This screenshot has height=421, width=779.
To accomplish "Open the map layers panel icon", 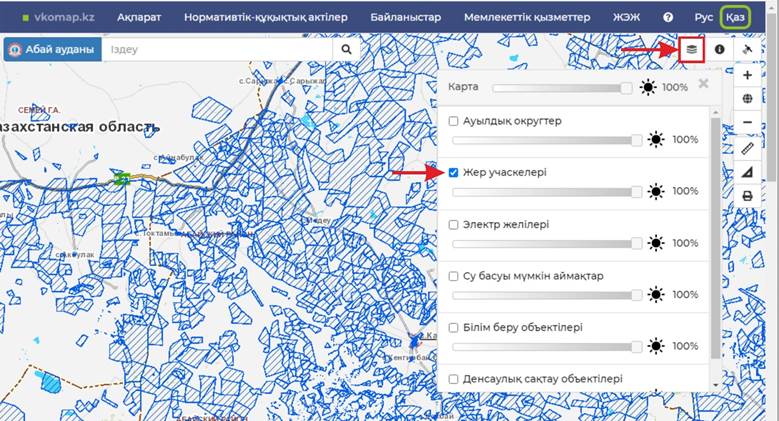I will [691, 49].
